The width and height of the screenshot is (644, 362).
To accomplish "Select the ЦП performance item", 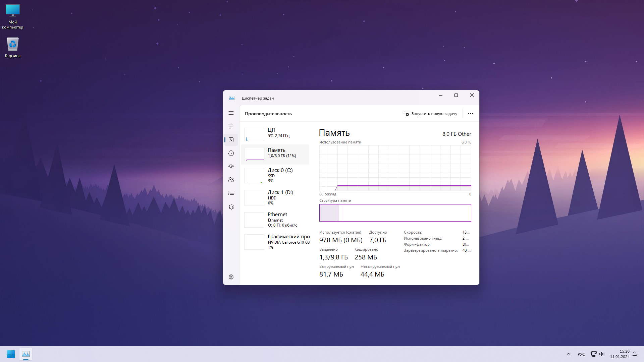I will tap(275, 134).
